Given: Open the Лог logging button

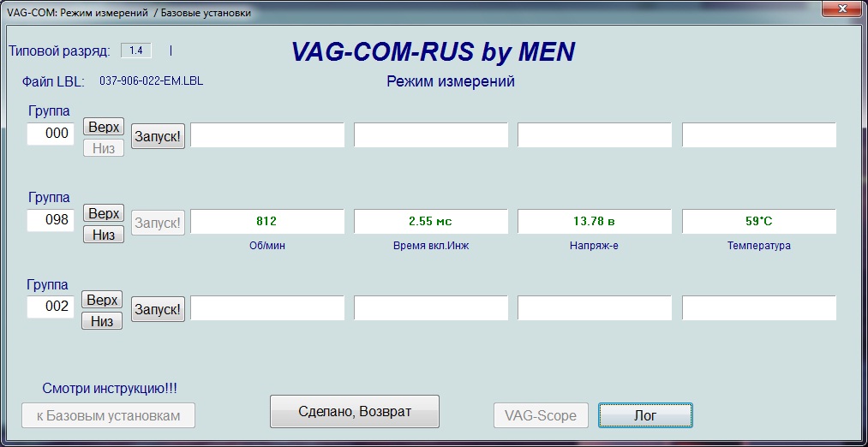Looking at the screenshot, I should coord(645,415).
